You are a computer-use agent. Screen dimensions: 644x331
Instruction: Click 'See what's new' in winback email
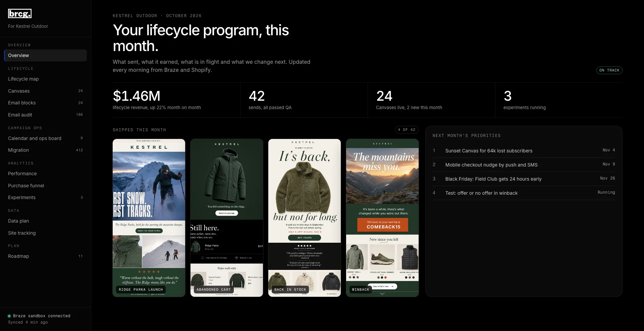click(x=383, y=286)
